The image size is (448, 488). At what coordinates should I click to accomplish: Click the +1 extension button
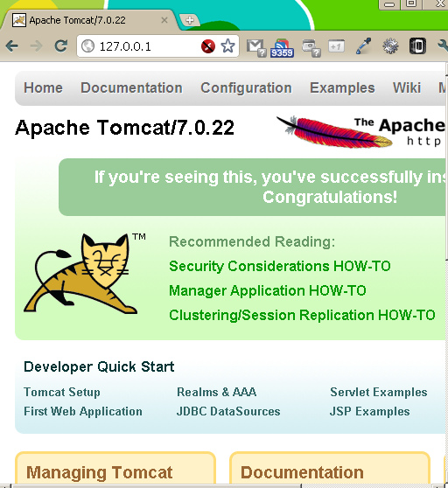point(336,46)
